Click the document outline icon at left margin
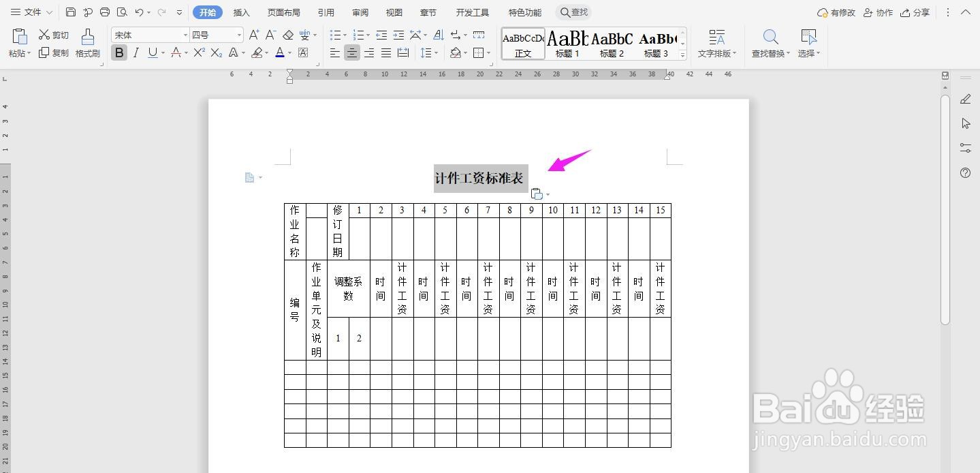The height and width of the screenshot is (473, 980). [x=249, y=178]
